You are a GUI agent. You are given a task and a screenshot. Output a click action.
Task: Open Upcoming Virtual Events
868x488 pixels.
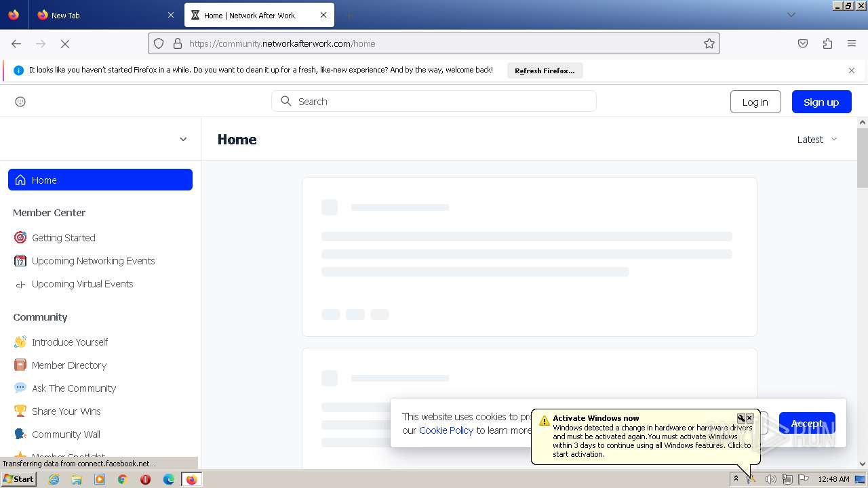click(x=83, y=284)
